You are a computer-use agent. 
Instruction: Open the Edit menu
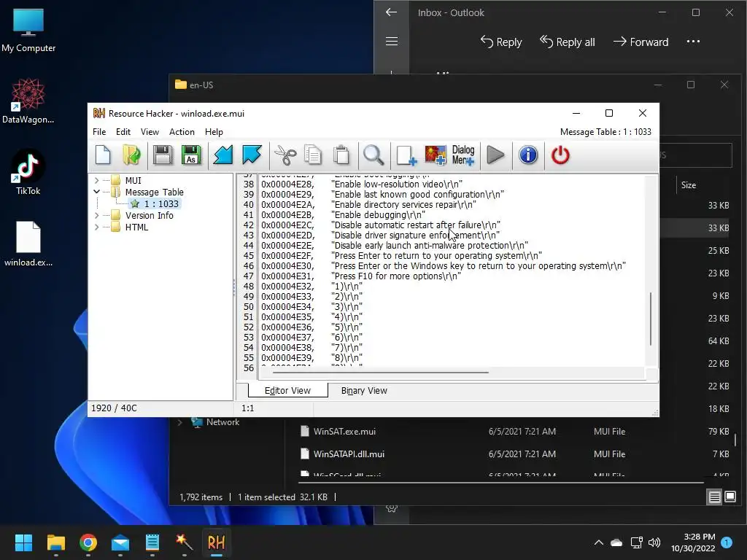click(x=123, y=132)
